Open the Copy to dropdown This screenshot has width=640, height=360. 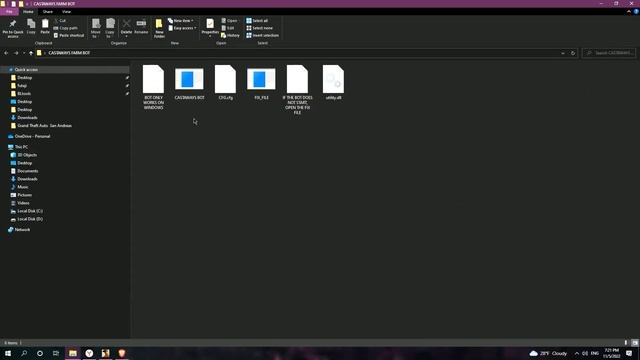point(110,28)
